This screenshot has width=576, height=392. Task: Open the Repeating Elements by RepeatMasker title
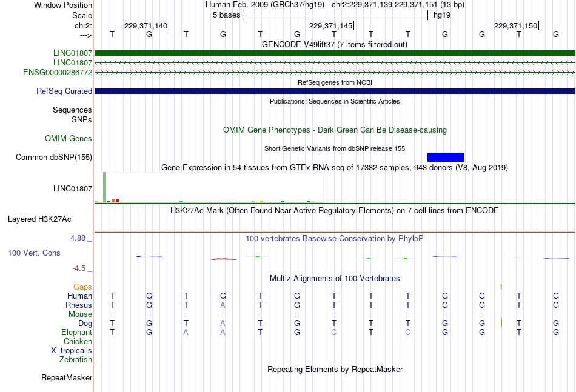click(x=335, y=369)
